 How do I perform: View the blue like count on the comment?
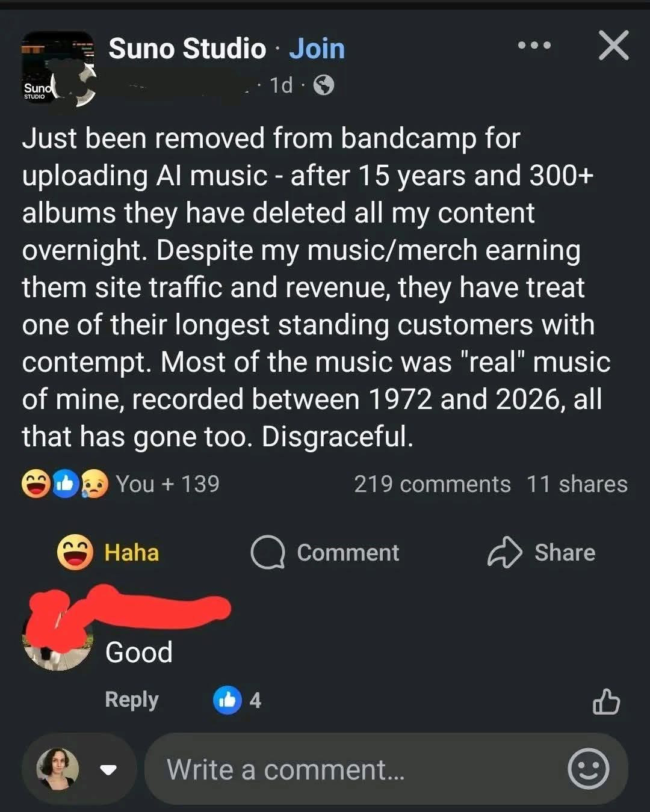point(238,700)
